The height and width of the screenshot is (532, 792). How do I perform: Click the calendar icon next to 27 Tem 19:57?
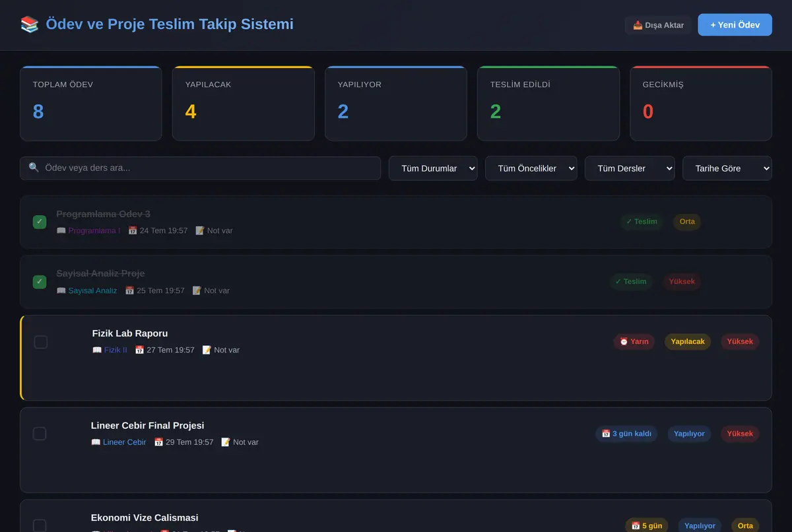pos(139,350)
